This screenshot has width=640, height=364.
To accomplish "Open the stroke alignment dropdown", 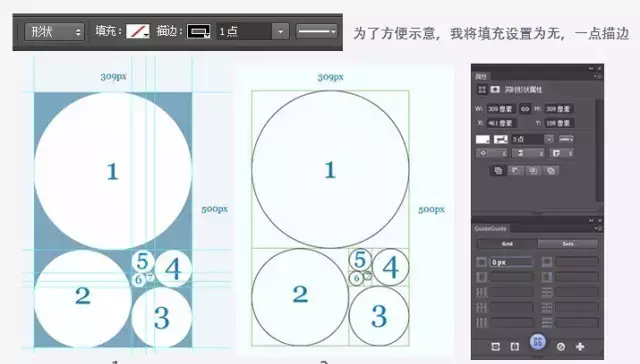I will click(x=491, y=153).
